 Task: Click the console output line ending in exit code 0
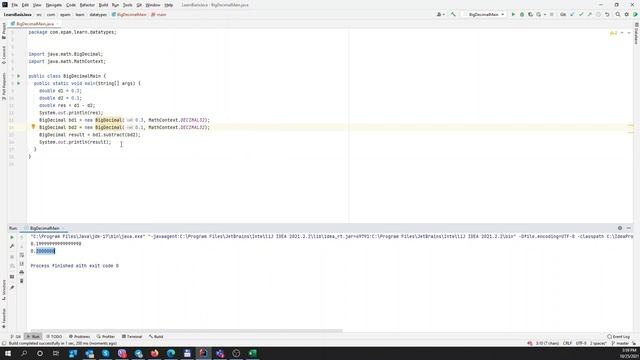tap(75, 266)
